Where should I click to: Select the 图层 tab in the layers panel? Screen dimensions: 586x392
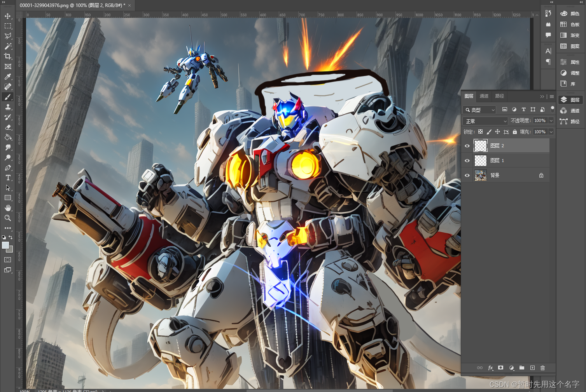click(469, 96)
